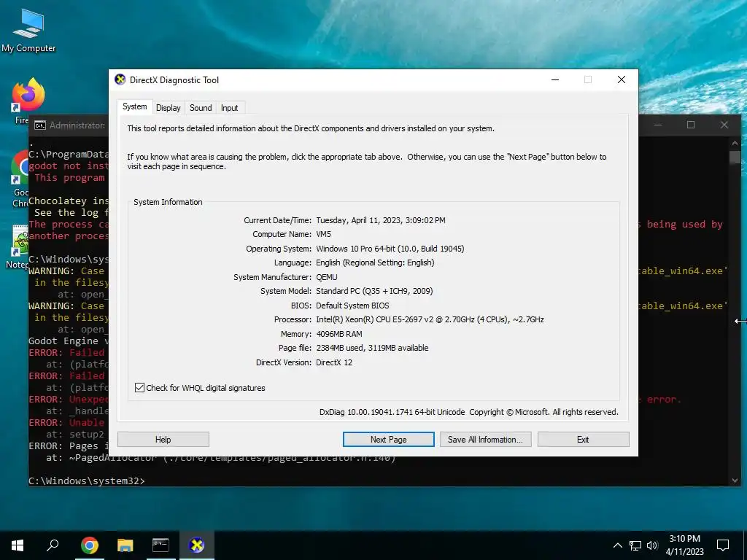Click the Page file value text
Viewport: 747px width, 560px height.
pos(372,348)
